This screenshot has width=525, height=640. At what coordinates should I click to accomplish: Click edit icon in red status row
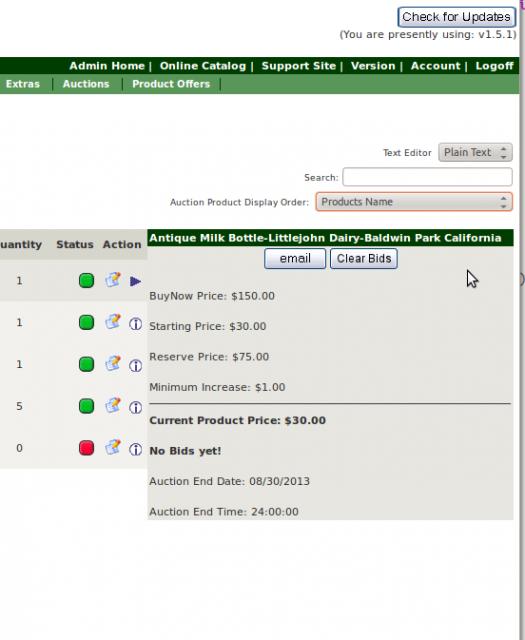(x=113, y=448)
